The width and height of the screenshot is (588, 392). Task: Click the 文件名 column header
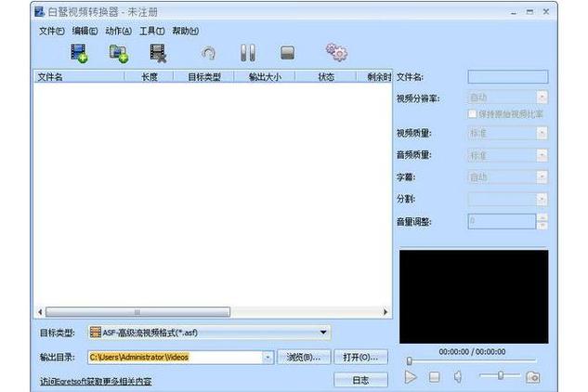click(x=79, y=77)
